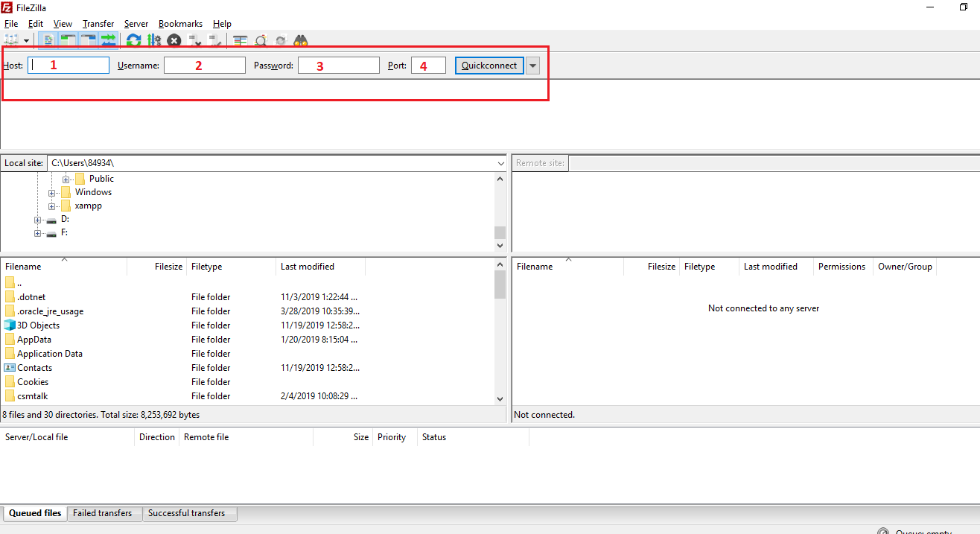Open the Edit menu
The image size is (980, 534).
coord(36,24)
